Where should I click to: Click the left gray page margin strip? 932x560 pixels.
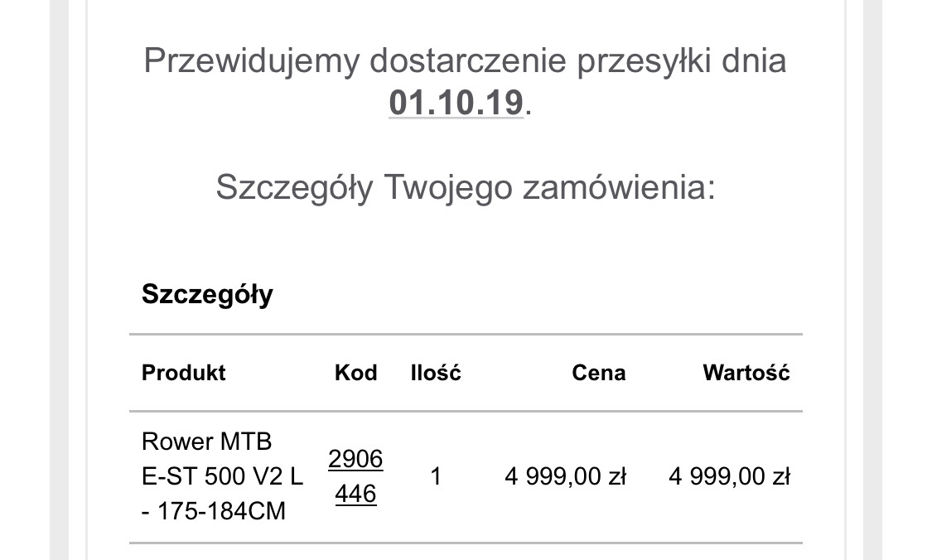[x=68, y=280]
